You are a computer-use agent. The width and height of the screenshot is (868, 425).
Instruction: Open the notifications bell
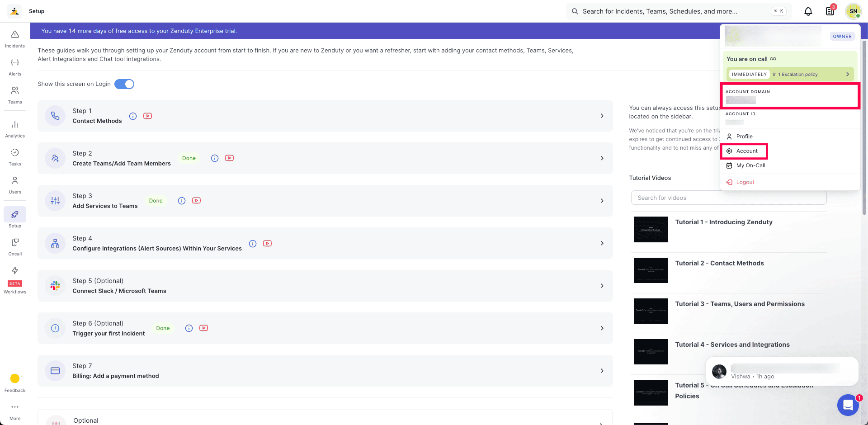tap(808, 11)
